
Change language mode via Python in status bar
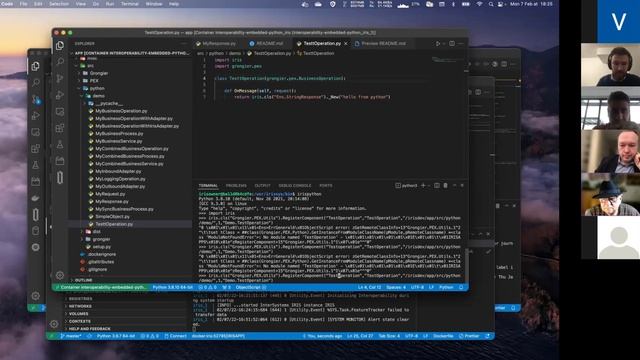[446, 287]
